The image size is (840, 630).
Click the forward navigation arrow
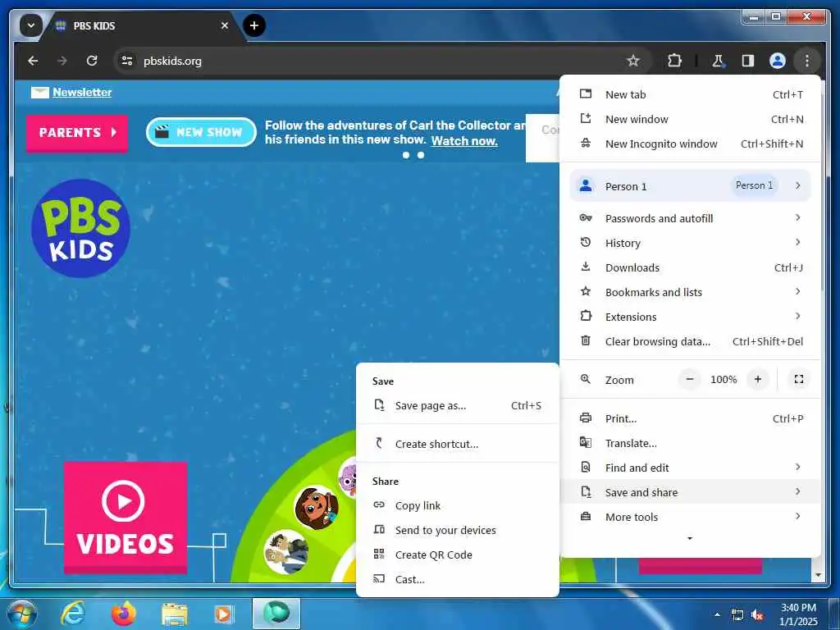(x=62, y=61)
